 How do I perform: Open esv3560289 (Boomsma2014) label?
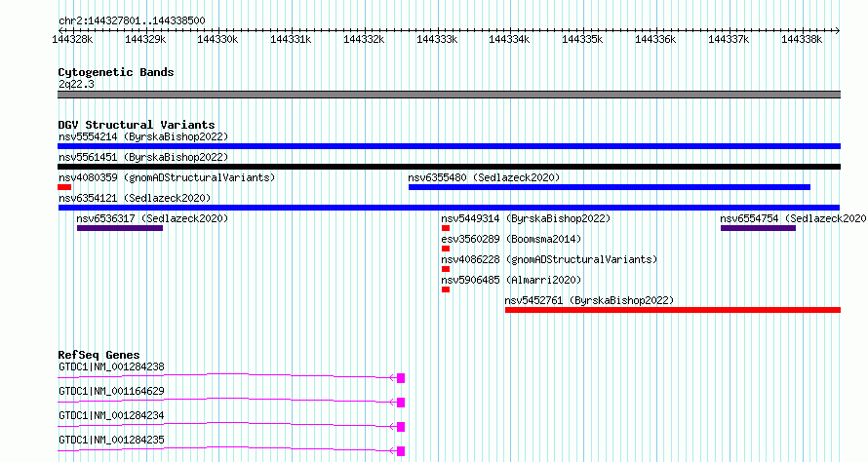click(x=511, y=239)
